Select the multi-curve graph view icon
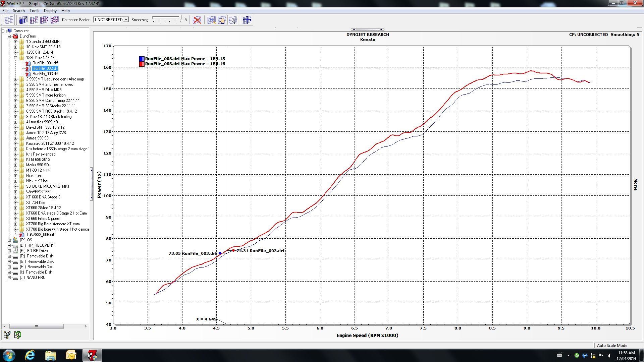 [x=55, y=20]
